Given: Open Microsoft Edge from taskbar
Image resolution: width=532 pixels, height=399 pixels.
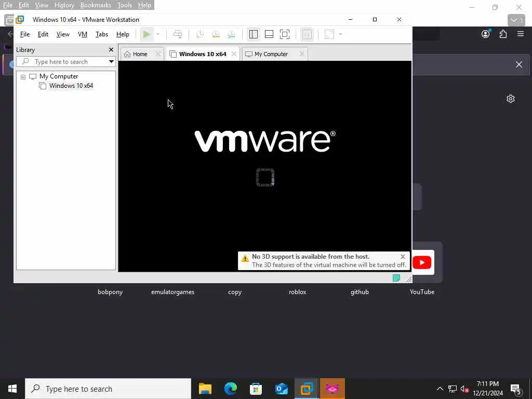Looking at the screenshot, I should pyautogui.click(x=231, y=389).
